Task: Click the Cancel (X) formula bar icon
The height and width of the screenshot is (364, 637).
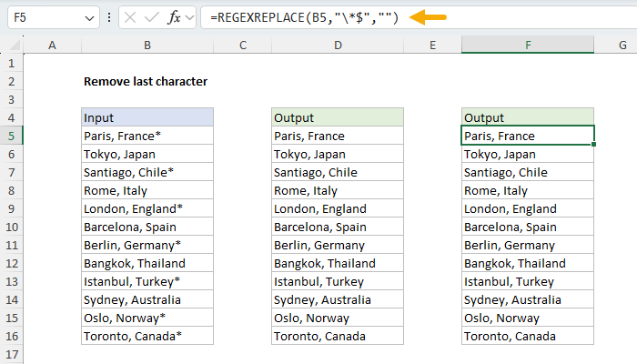Action: coord(130,17)
